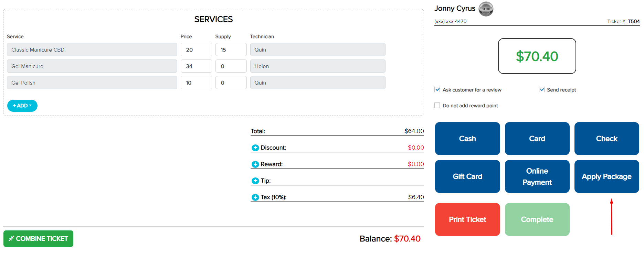This screenshot has height=260, width=644.
Task: Enable Do not add reward point
Action: pos(437,106)
